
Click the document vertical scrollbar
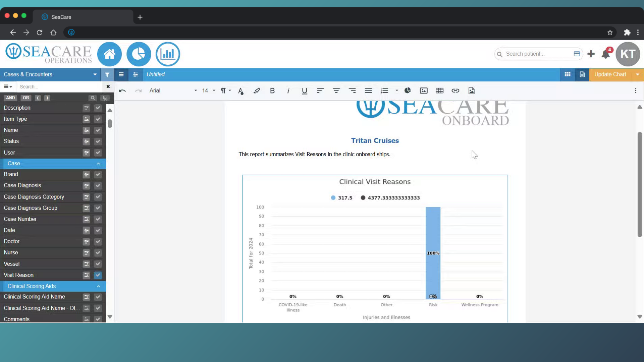click(x=640, y=184)
